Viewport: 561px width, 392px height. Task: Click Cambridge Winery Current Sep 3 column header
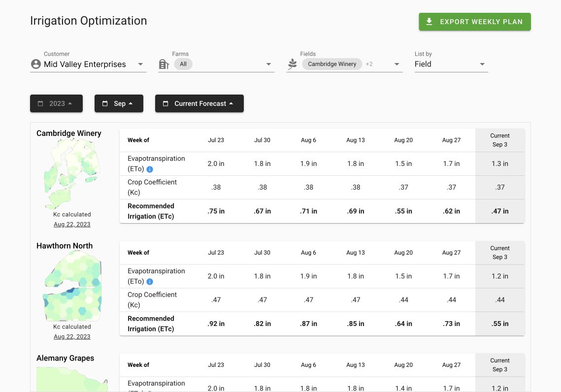[x=500, y=140]
